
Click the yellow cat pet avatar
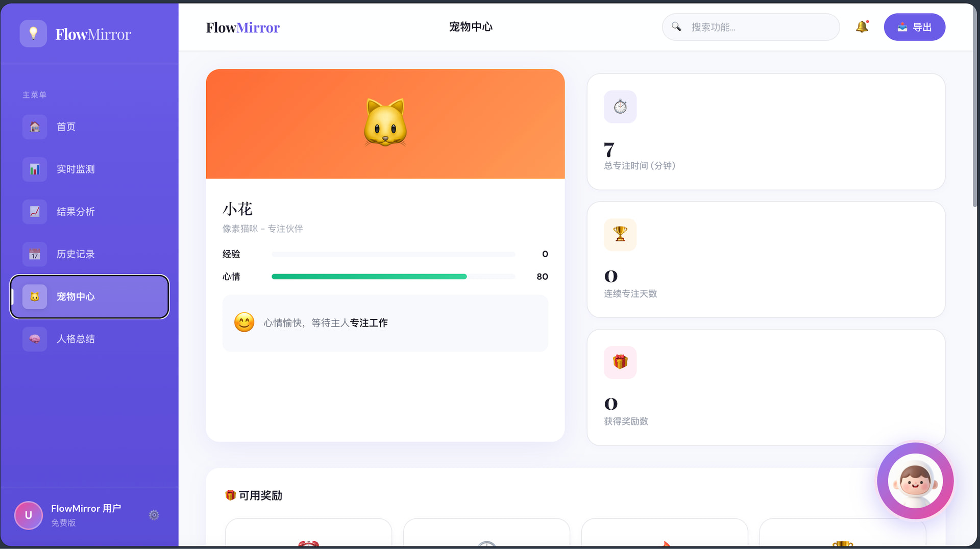point(385,123)
